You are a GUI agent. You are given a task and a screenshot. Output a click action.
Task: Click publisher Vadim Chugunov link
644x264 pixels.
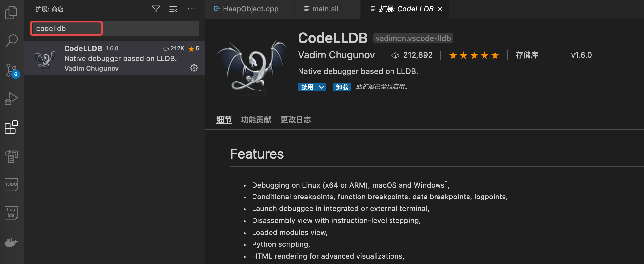point(337,55)
